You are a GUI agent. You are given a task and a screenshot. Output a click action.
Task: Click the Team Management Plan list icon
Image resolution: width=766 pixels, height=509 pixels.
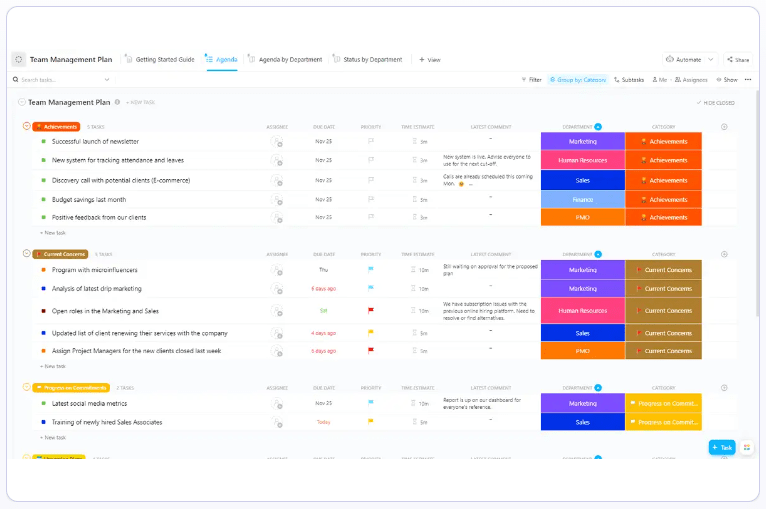point(19,59)
